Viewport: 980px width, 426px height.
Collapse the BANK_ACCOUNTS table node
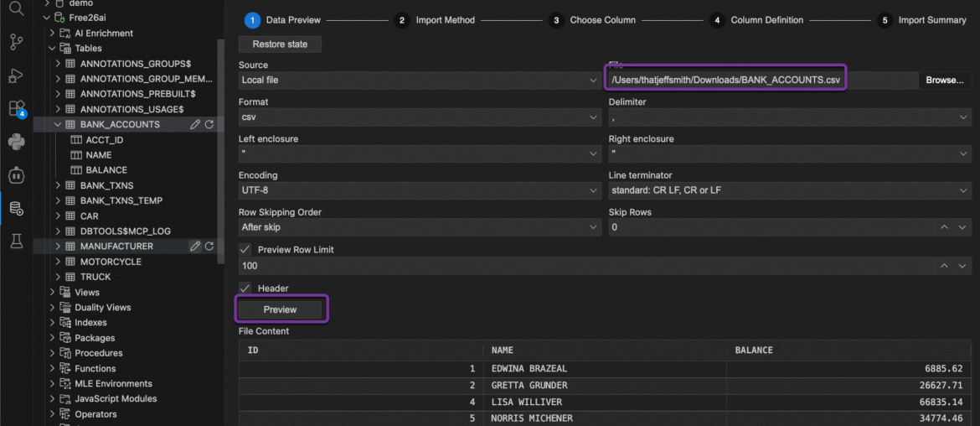tap(58, 125)
